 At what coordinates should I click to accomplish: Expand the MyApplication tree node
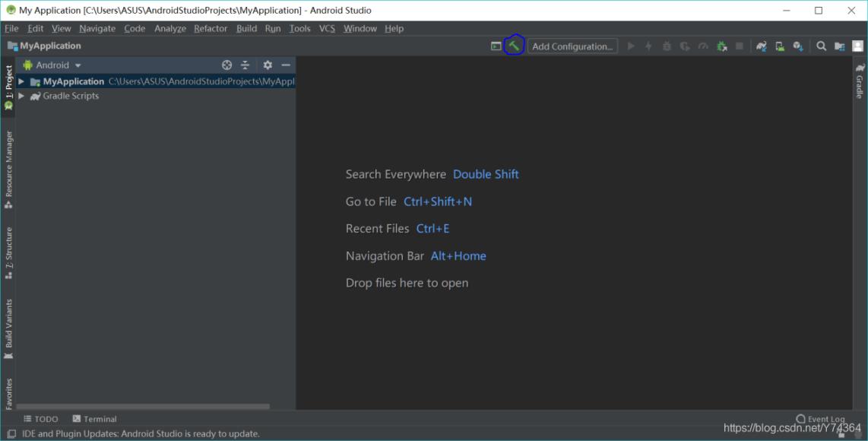pos(21,81)
